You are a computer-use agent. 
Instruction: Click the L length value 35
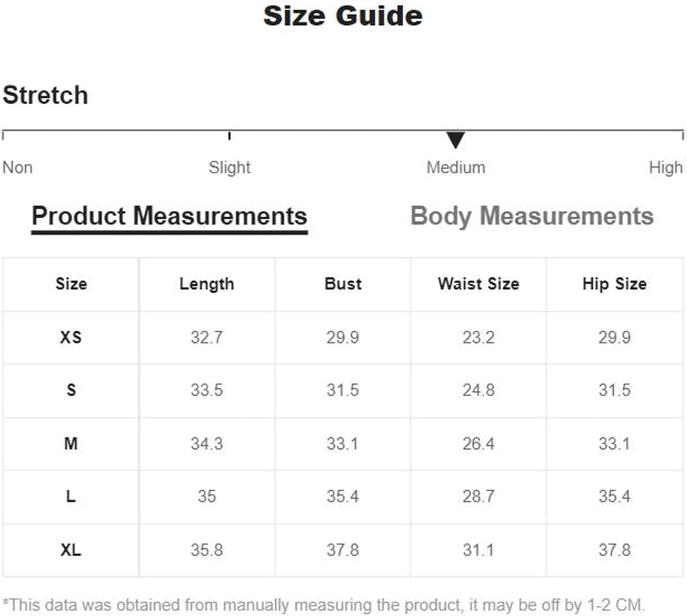[x=206, y=496]
